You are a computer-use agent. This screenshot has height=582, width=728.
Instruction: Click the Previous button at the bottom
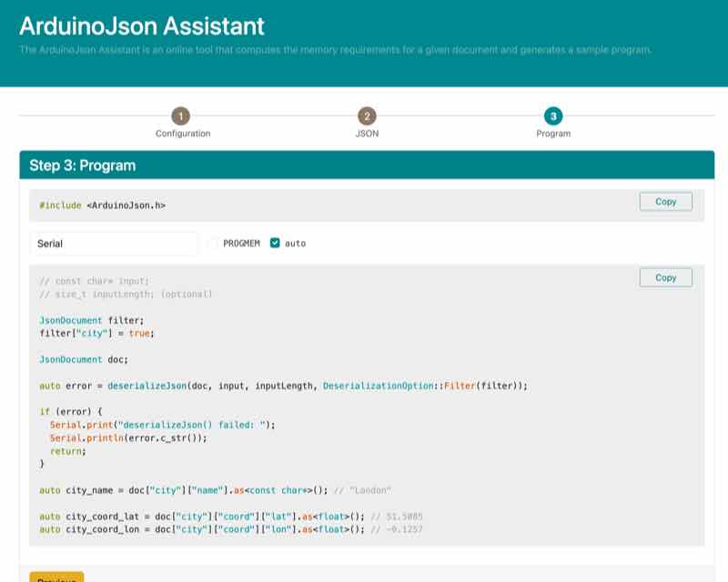click(55, 577)
